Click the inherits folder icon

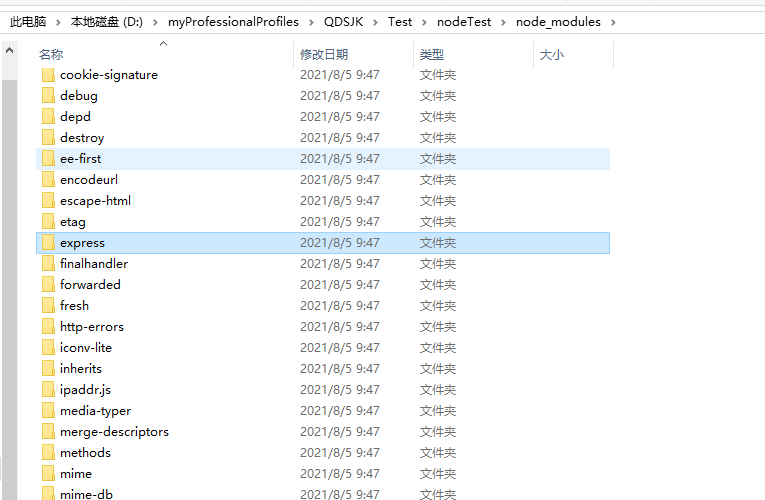[48, 368]
